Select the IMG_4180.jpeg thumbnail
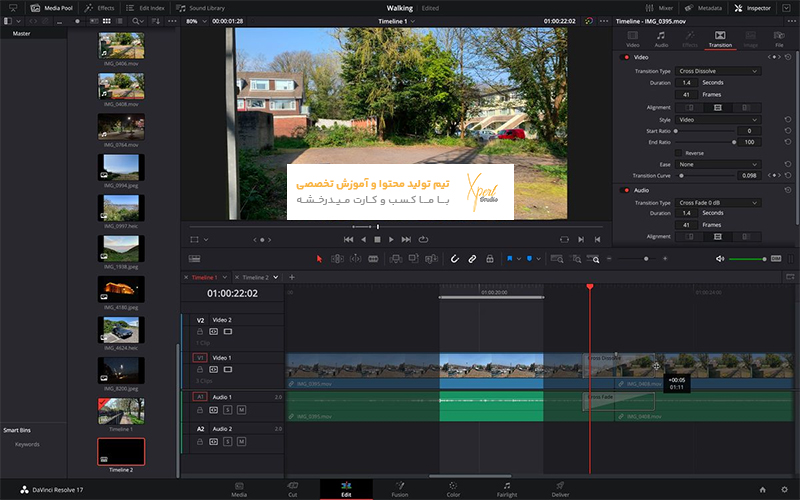800x500 pixels. (121, 289)
